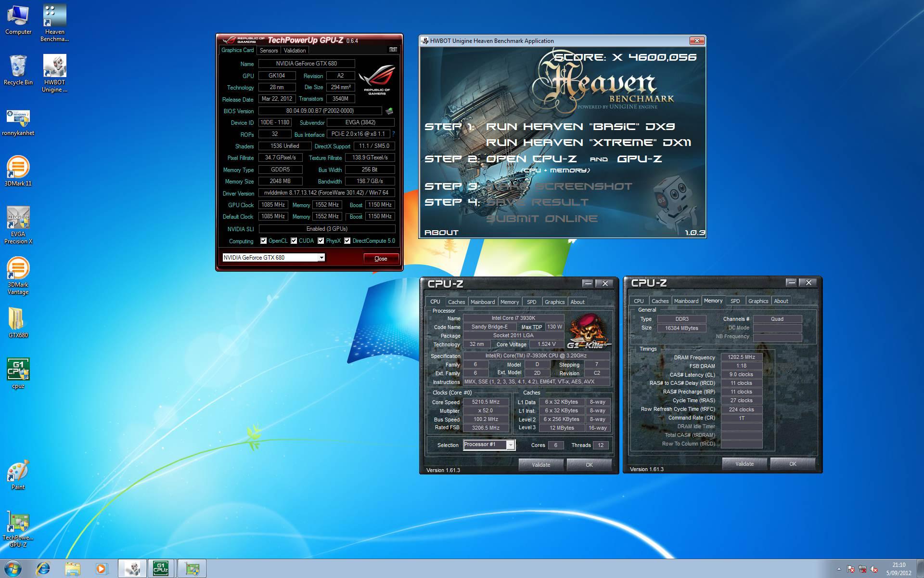
Task: Click GPU-Z link in HWBOT Heaven
Action: [640, 159]
